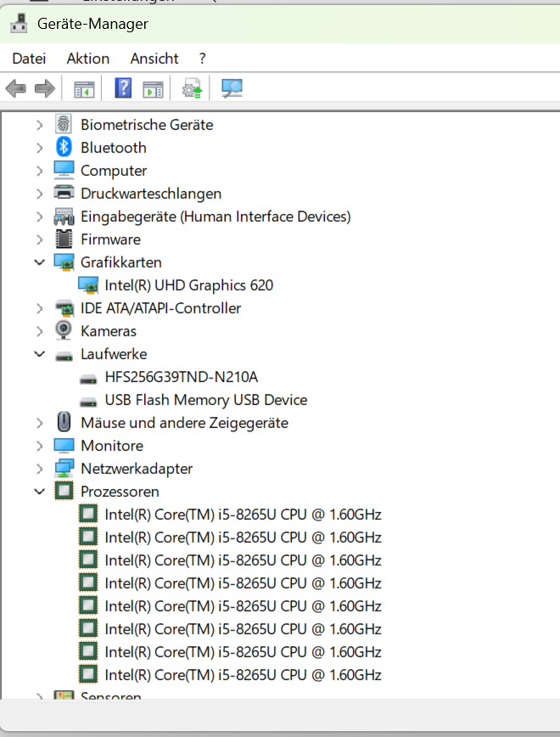The width and height of the screenshot is (560, 737).
Task: Expand the Computer node
Action: 40,171
